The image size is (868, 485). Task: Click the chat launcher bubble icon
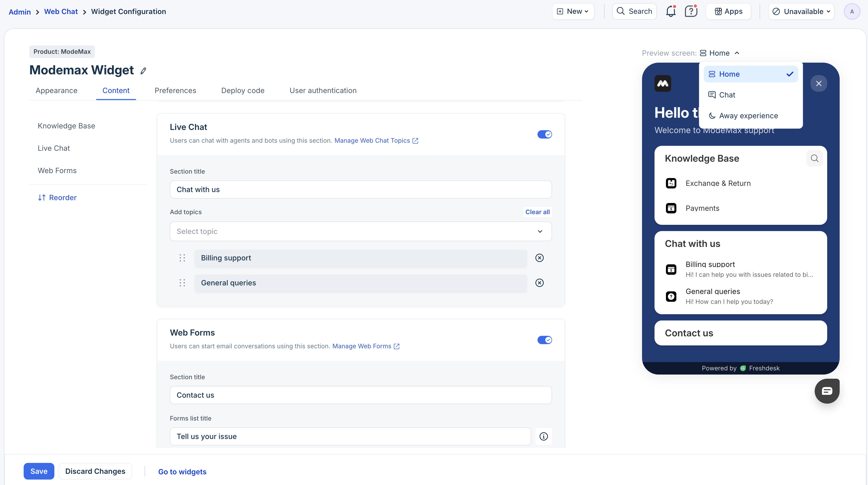827,391
